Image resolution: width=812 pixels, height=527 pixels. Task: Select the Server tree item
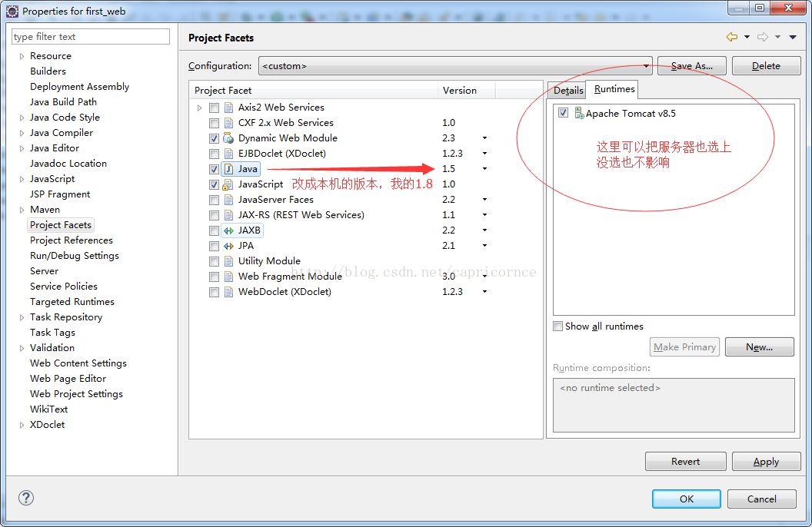pyautogui.click(x=44, y=271)
